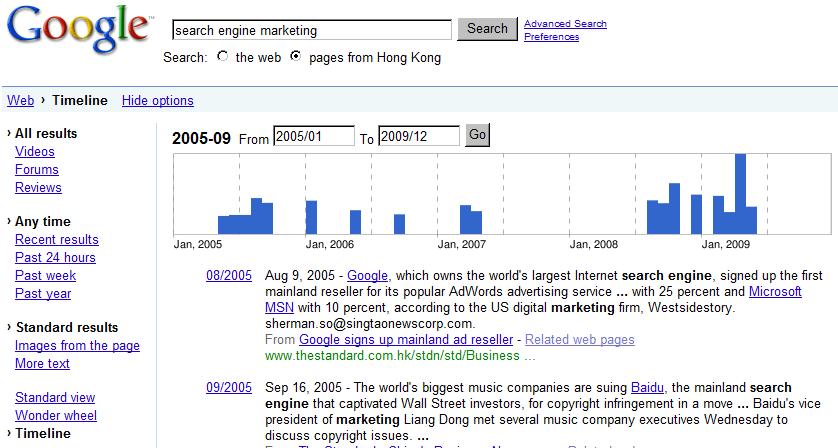Select Any time filter

(43, 222)
